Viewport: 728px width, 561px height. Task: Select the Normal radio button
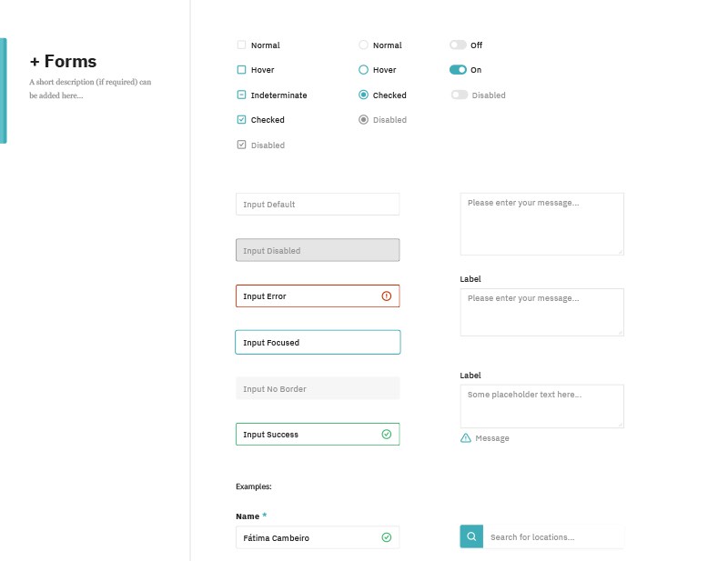pos(363,45)
